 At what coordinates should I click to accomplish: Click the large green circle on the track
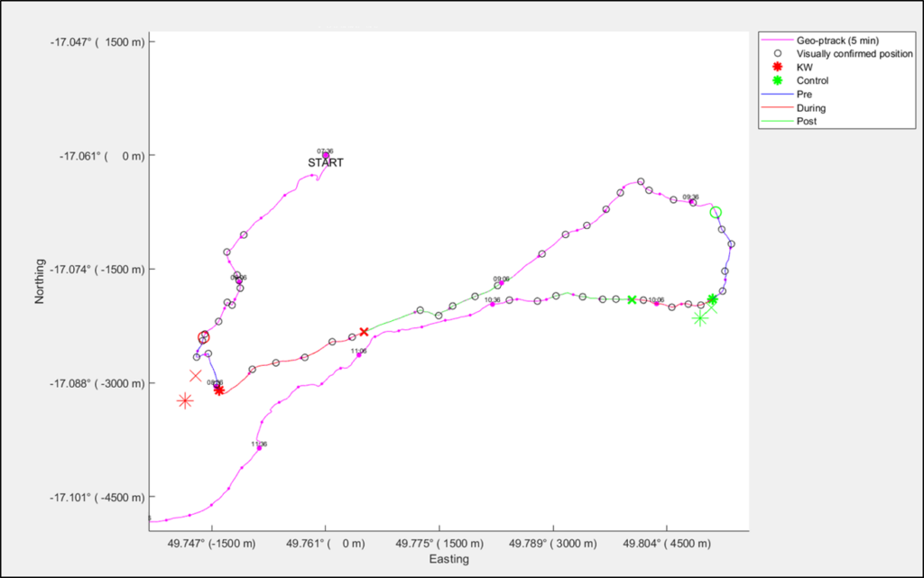pos(716,213)
